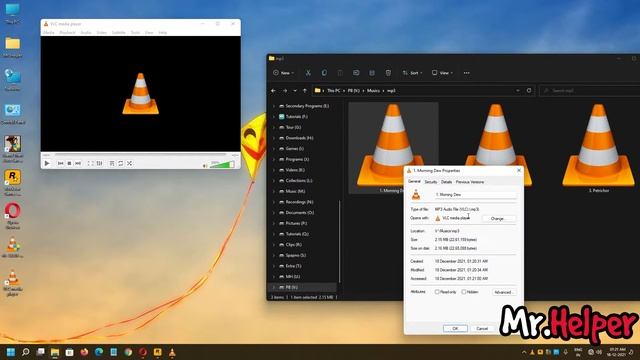Open the VLC Subtitle menu

click(119, 32)
